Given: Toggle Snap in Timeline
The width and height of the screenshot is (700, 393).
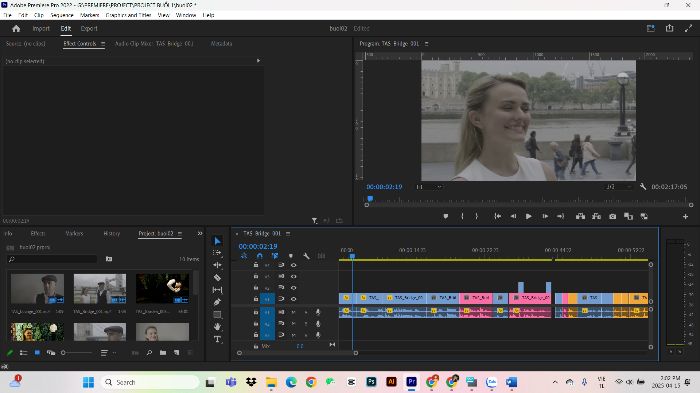Looking at the screenshot, I should pos(260,256).
